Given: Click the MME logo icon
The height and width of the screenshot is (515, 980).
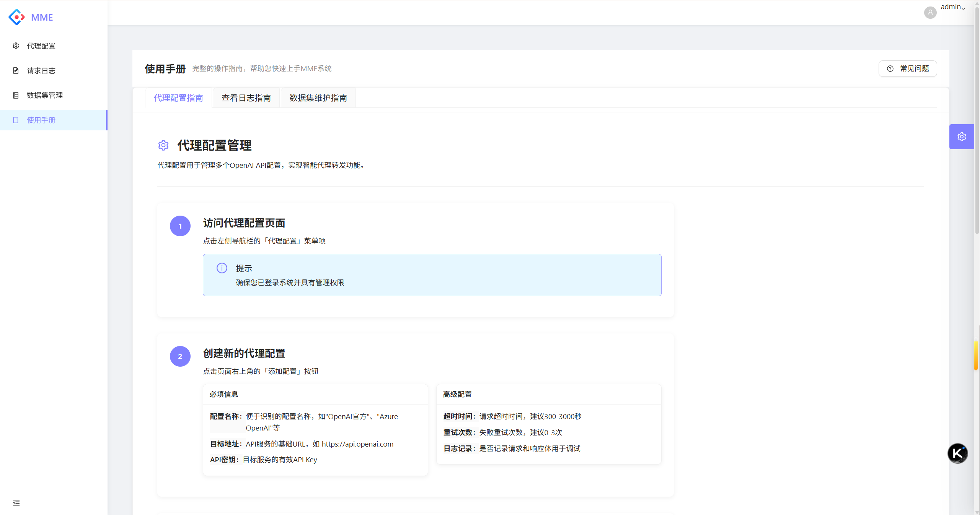Looking at the screenshot, I should (x=16, y=17).
